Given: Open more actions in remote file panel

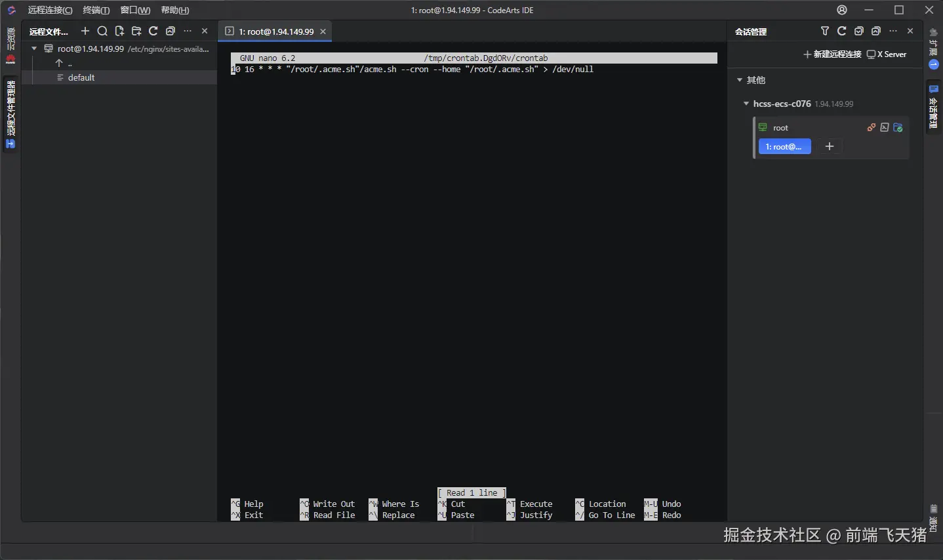Looking at the screenshot, I should click(188, 31).
